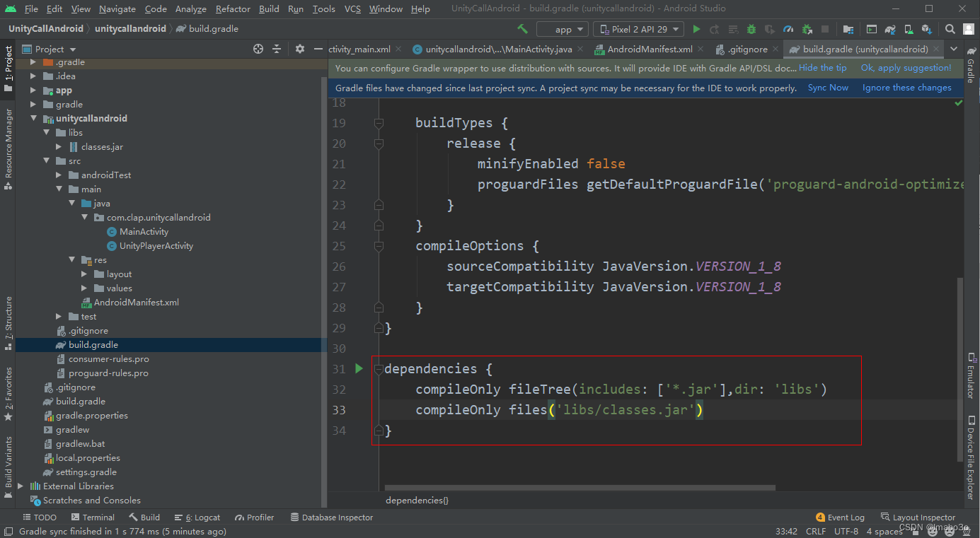
Task: Toggle the Layout Inspector tool window
Action: pos(918,517)
